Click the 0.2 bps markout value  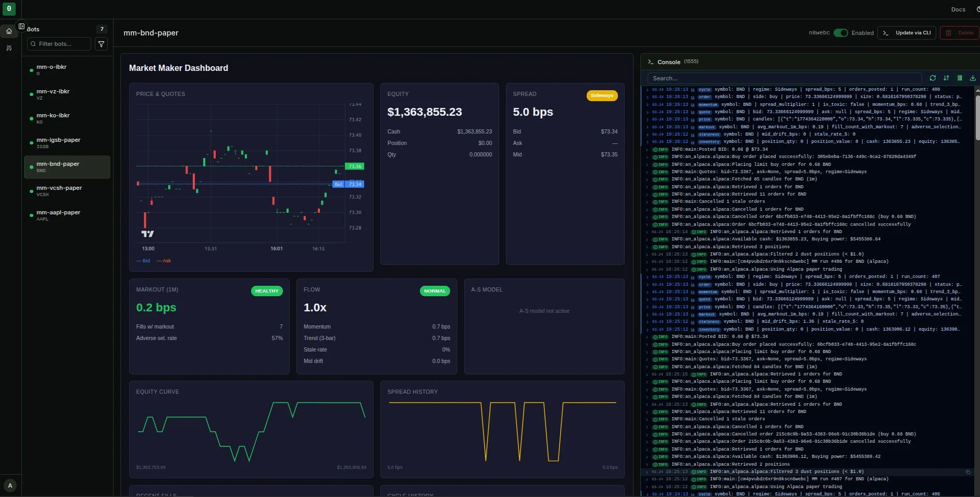(x=156, y=308)
